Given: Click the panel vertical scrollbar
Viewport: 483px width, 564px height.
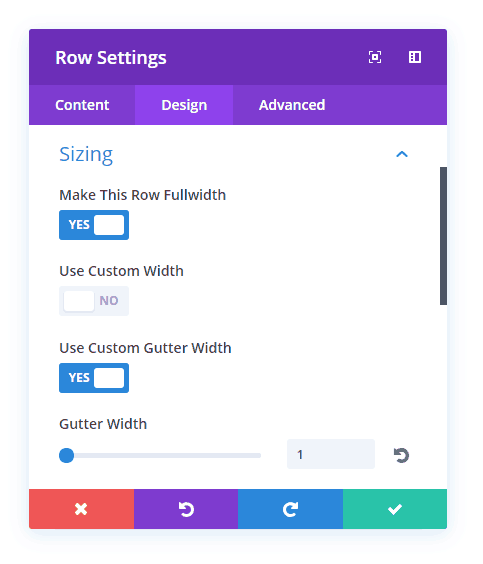Looking at the screenshot, I should pyautogui.click(x=443, y=236).
